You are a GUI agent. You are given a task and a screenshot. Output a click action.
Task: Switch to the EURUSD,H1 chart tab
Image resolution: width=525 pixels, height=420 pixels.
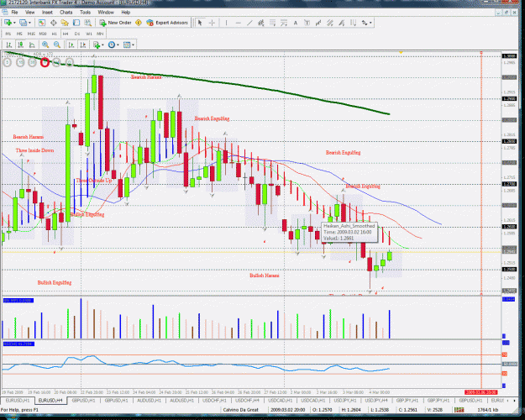coord(17,400)
